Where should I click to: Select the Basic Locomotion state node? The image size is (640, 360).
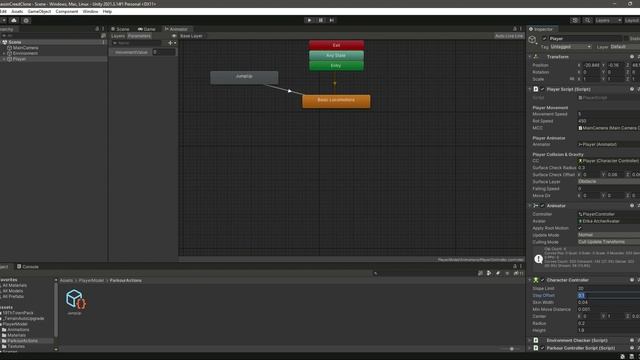[x=336, y=101]
